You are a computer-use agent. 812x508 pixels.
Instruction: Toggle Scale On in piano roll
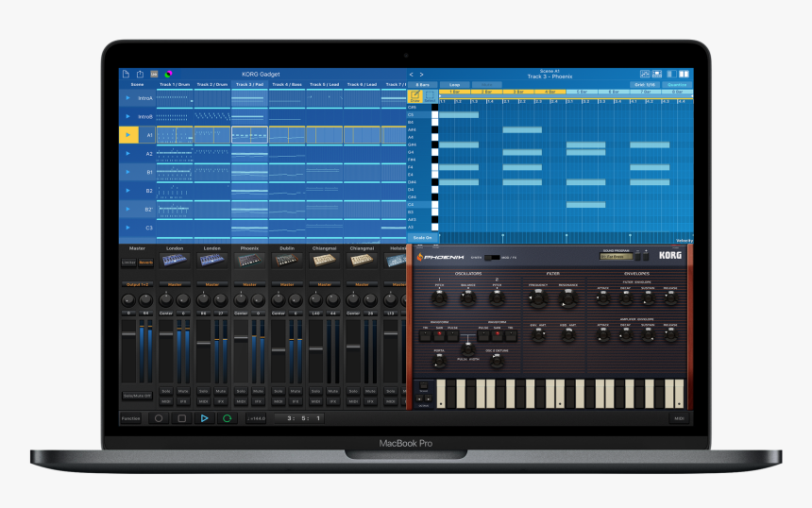[423, 238]
